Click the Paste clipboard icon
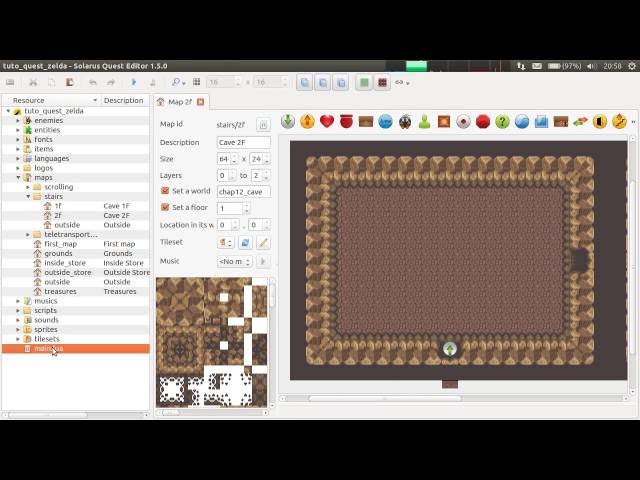The height and width of the screenshot is (480, 640). click(70, 82)
